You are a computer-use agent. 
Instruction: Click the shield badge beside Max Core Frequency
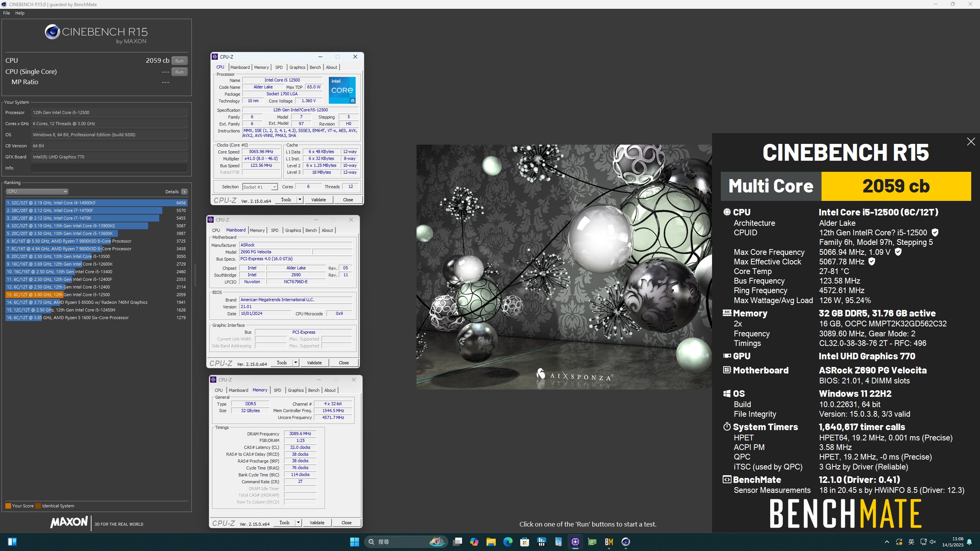point(898,252)
